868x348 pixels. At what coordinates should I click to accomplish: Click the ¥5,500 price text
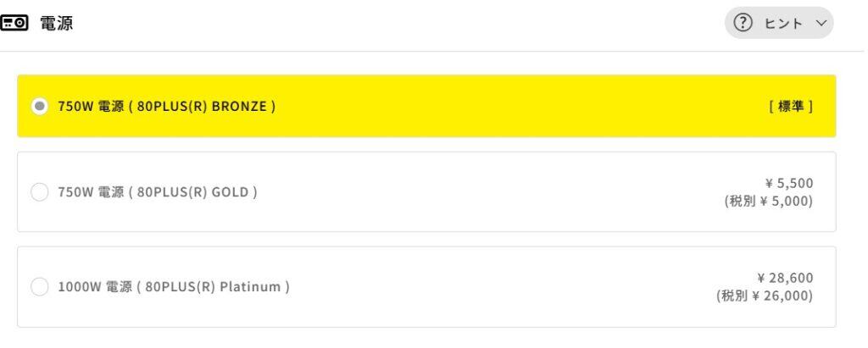coord(789,183)
